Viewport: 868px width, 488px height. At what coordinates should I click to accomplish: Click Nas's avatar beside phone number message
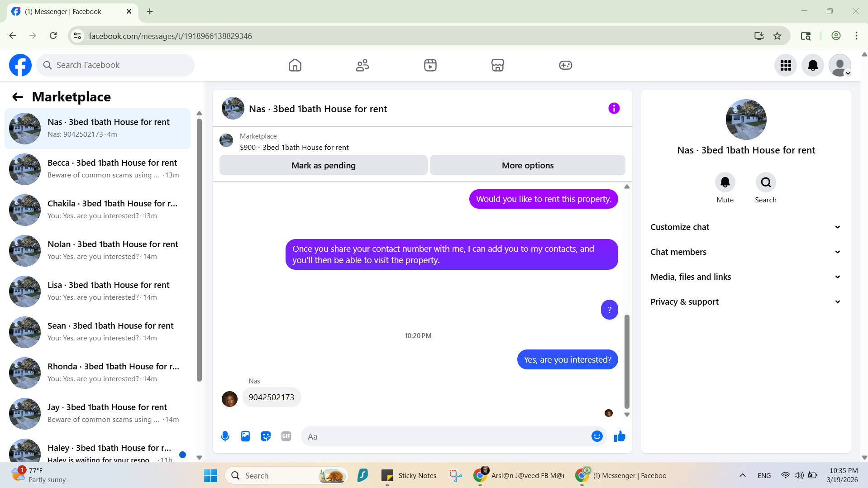pos(229,399)
